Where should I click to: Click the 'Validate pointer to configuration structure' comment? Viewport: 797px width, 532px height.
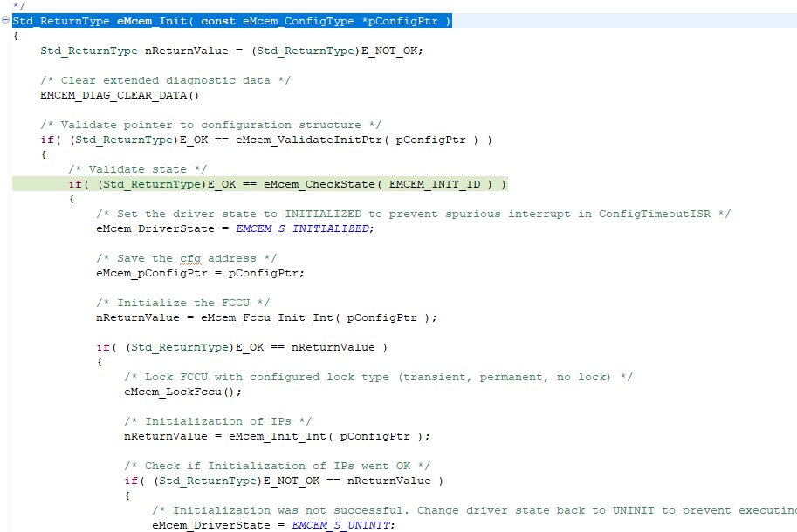pos(211,125)
